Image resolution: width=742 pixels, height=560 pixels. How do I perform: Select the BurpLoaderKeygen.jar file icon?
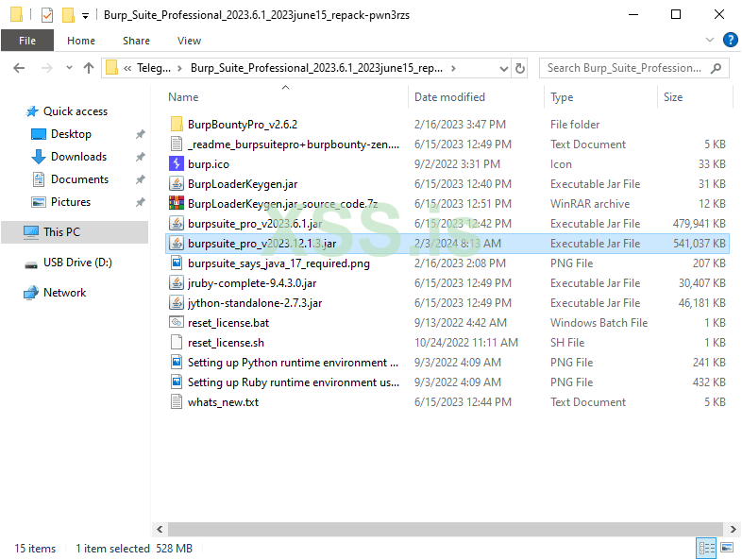click(176, 183)
